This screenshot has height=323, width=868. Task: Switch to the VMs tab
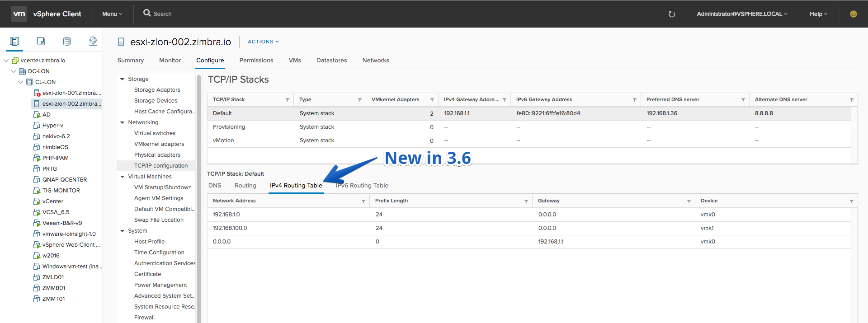click(295, 61)
